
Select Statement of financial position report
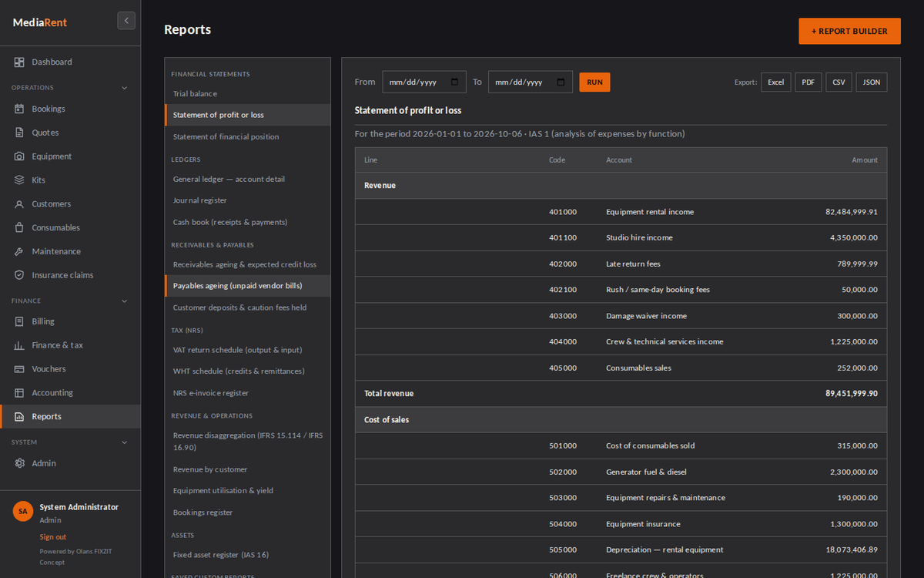[248, 137]
